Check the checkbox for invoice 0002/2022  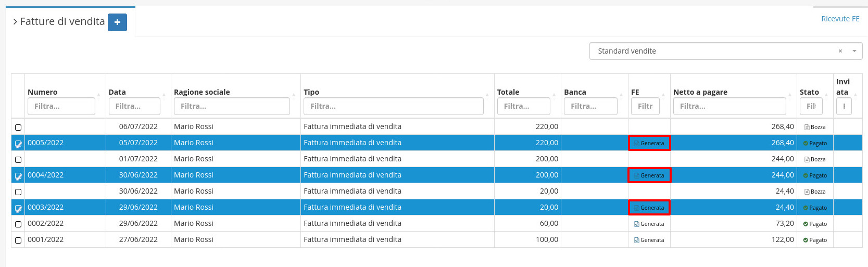(18, 224)
